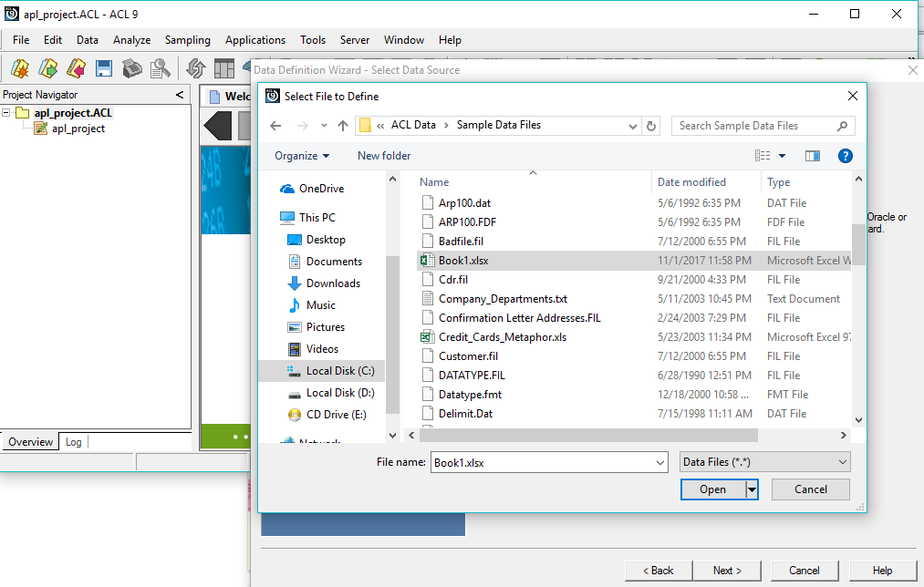Select the Credit_Cards_Metaphor.xls file

pyautogui.click(x=502, y=336)
